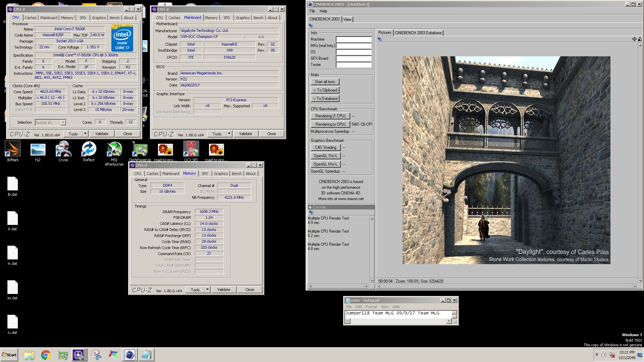Open the fs2 image file on desktop
The image size is (644, 362).
[x=38, y=151]
